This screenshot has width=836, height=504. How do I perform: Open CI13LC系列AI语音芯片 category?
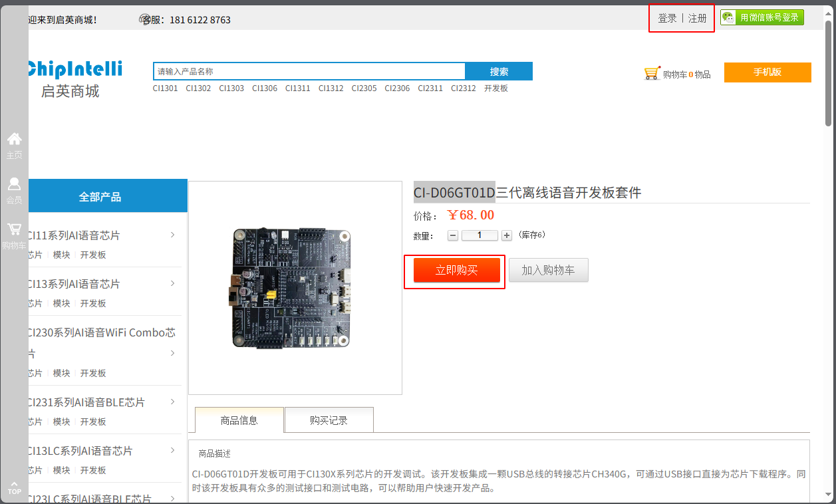coord(79,451)
